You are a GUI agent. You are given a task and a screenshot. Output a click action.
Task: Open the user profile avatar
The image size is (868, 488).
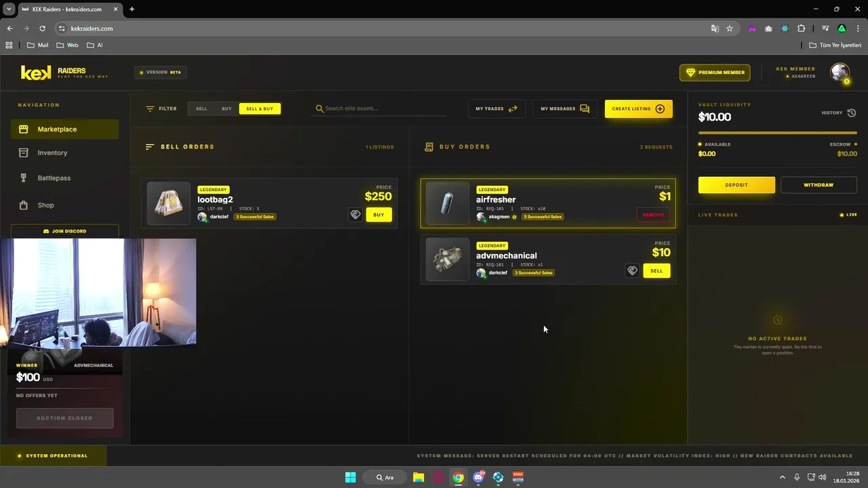click(840, 73)
